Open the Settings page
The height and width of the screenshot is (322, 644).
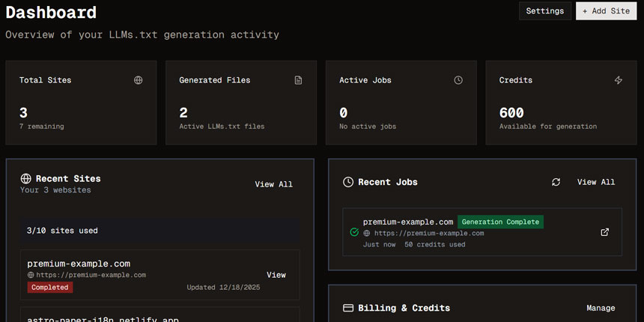(545, 11)
